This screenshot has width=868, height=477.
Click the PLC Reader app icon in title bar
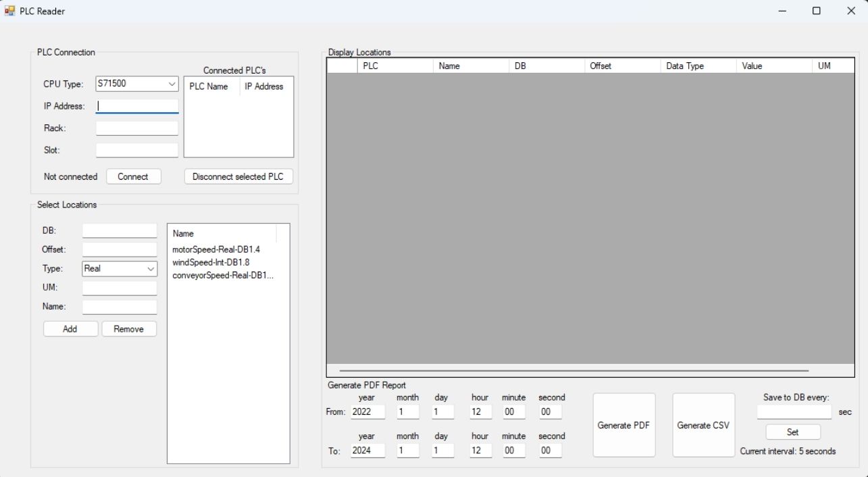coord(9,11)
